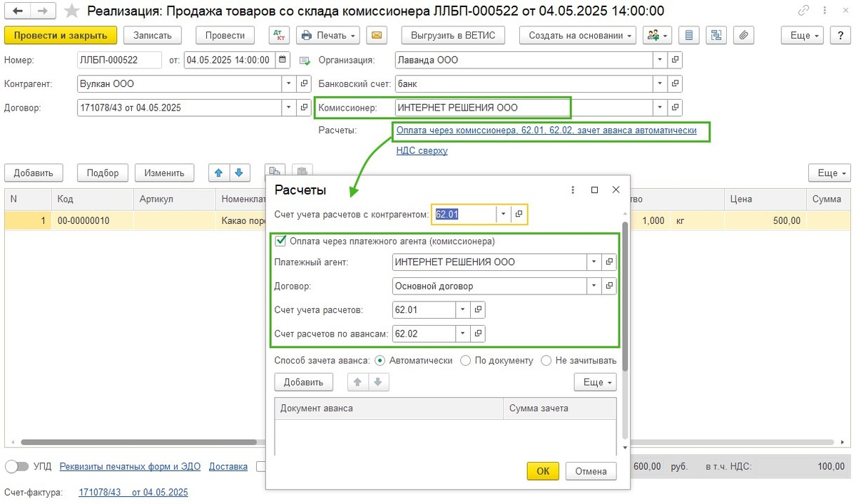Open the НДС сверху link
The width and height of the screenshot is (856, 504).
point(422,150)
